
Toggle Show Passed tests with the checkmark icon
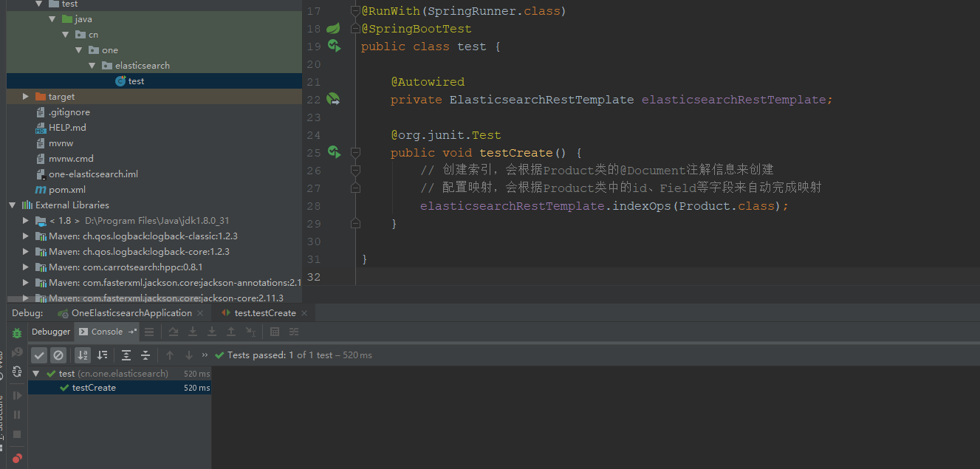38,355
